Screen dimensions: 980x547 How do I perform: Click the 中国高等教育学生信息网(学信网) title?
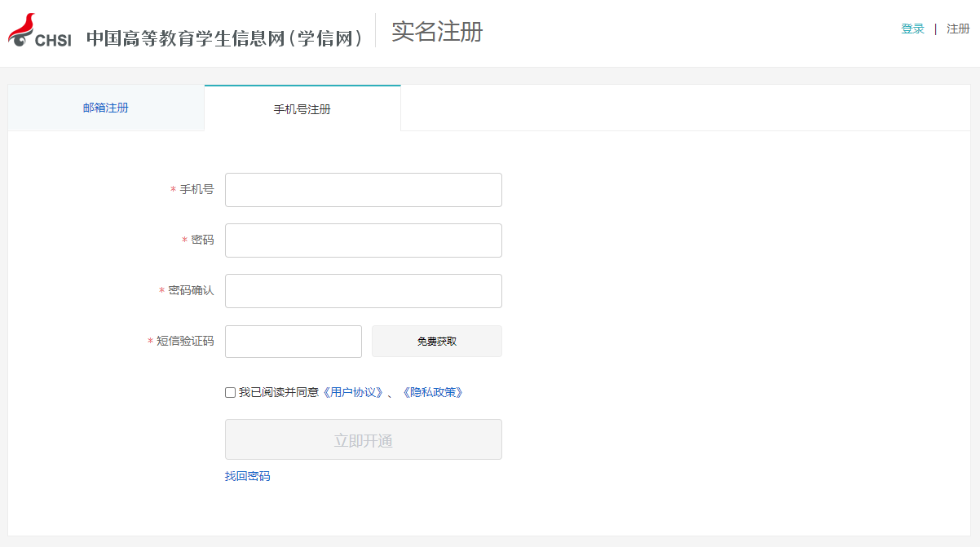click(226, 37)
